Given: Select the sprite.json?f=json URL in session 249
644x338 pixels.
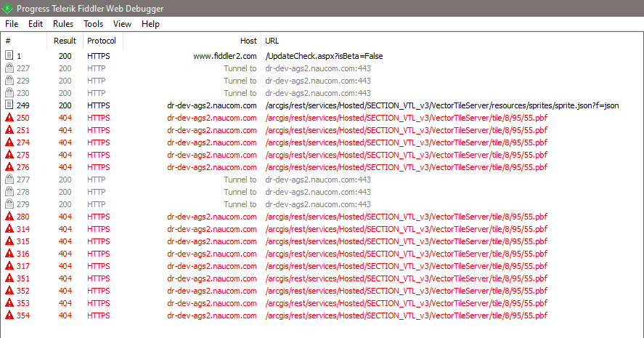Looking at the screenshot, I should tap(442, 105).
